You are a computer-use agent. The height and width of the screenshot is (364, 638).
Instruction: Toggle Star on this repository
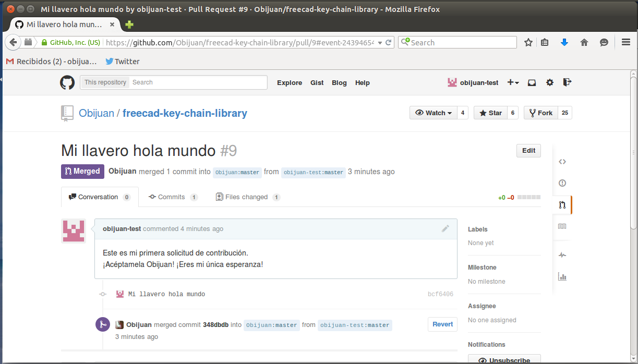point(490,113)
